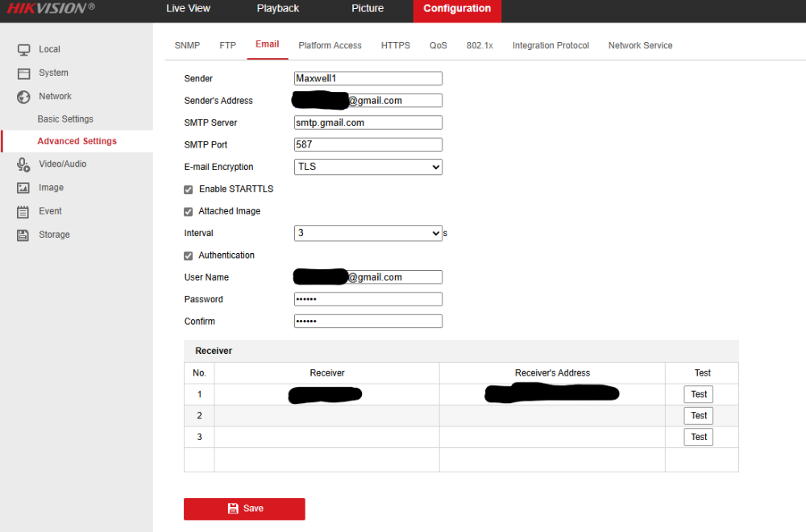806x532 pixels.
Task: Open the Live View tab
Action: tap(188, 8)
